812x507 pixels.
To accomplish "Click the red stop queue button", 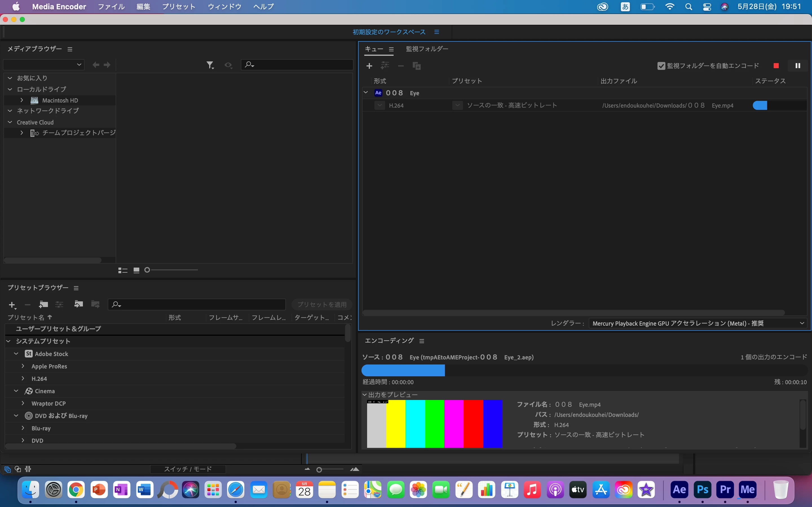I will [776, 66].
